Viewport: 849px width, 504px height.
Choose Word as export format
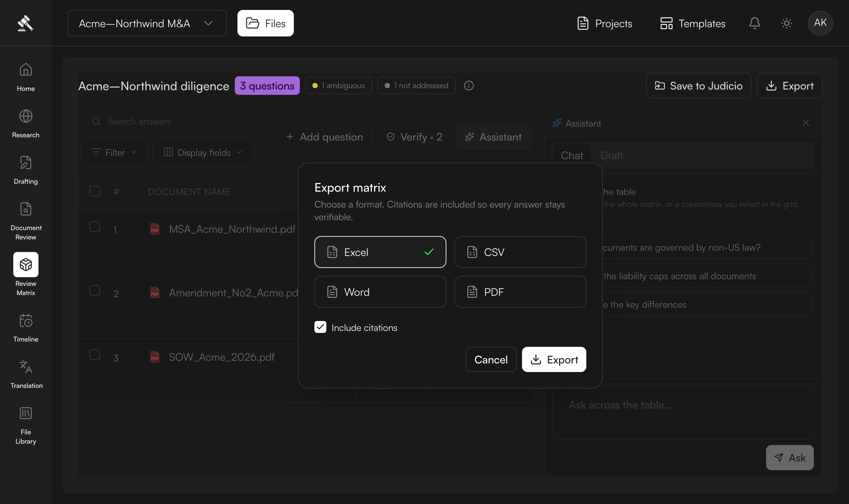pyautogui.click(x=380, y=292)
